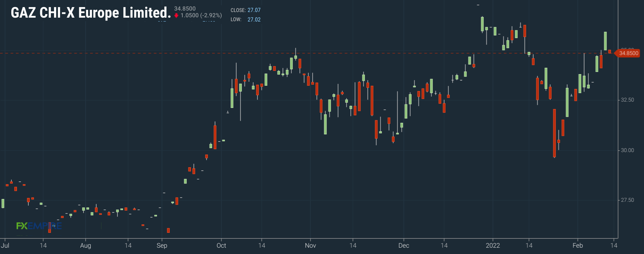Click the Feb label on time axis
Image resolution: width=644 pixels, height=254 pixels.
(578, 245)
